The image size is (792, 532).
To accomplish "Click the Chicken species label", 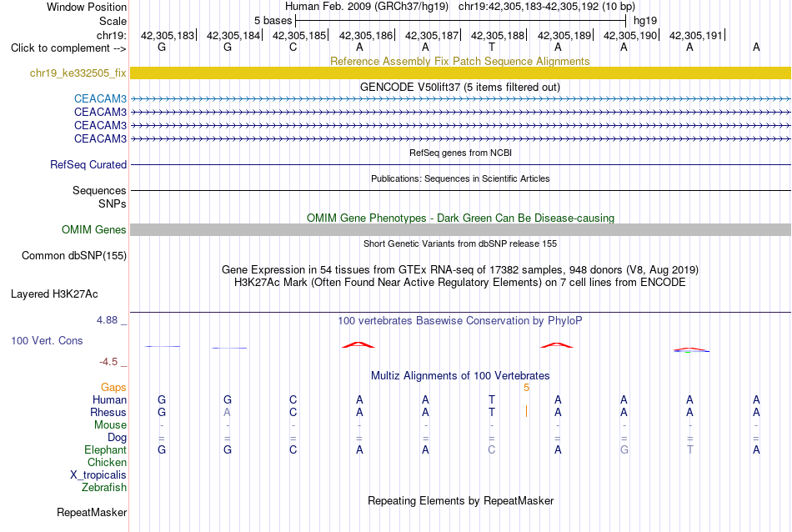I will click(x=107, y=462).
